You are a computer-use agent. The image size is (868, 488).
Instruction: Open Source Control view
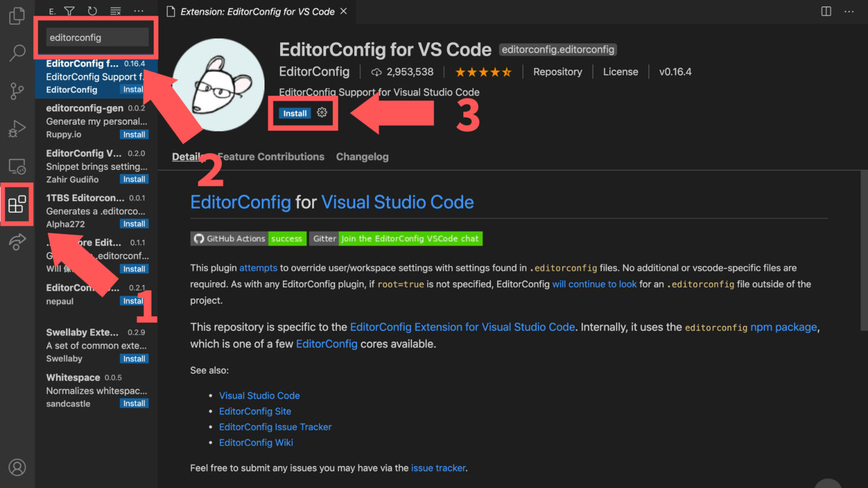(16, 91)
